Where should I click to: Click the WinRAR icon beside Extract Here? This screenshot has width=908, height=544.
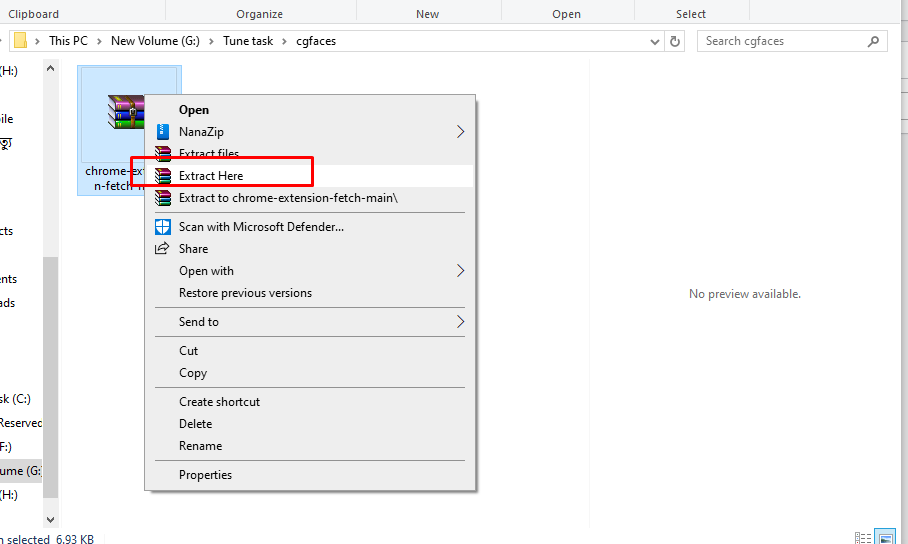point(163,176)
